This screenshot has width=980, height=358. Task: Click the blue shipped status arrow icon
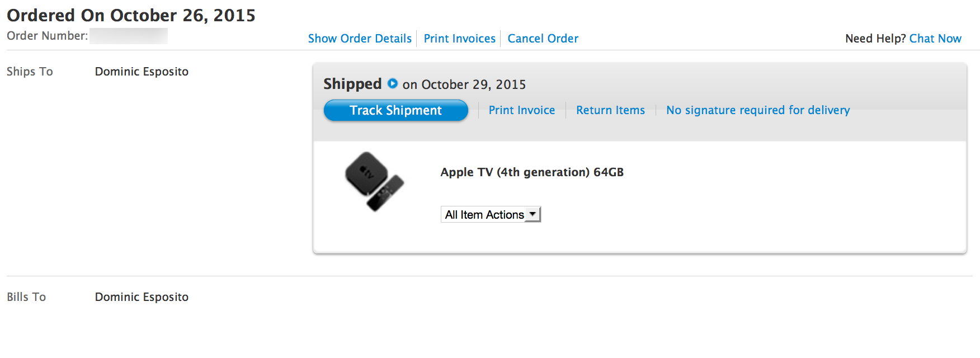click(x=393, y=84)
